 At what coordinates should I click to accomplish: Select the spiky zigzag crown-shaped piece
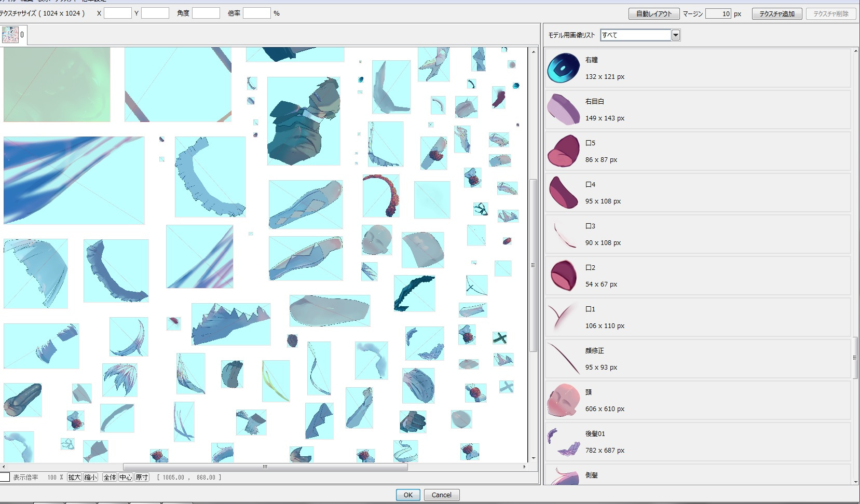click(231, 324)
